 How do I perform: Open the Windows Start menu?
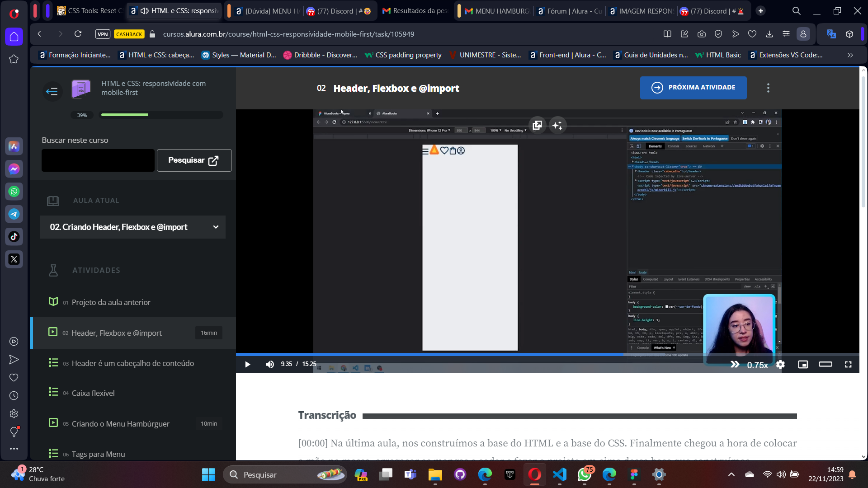[208, 474]
